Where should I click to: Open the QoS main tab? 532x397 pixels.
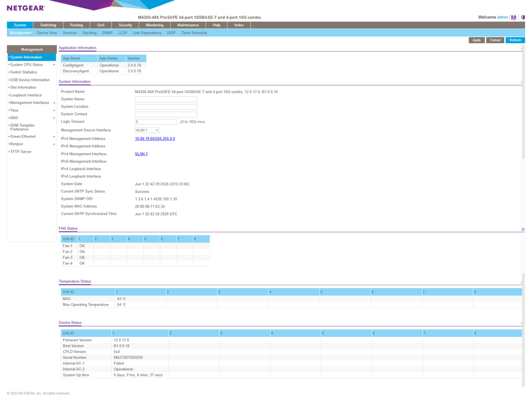coord(101,25)
